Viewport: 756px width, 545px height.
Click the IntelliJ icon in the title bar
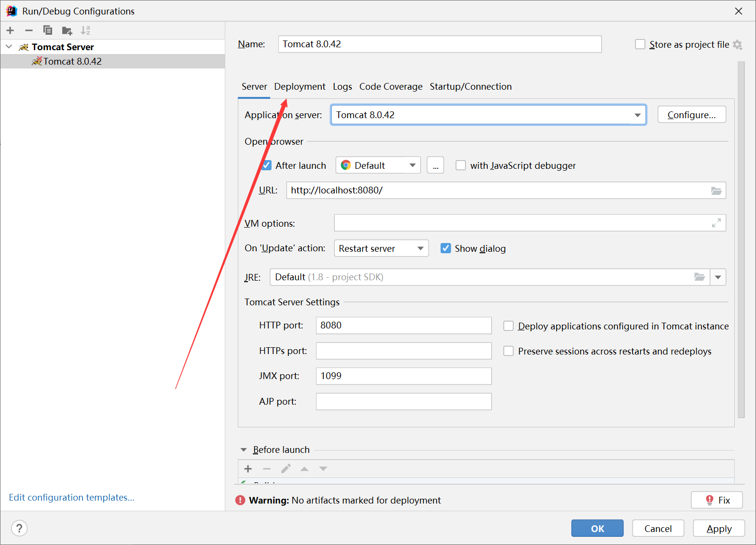point(12,11)
